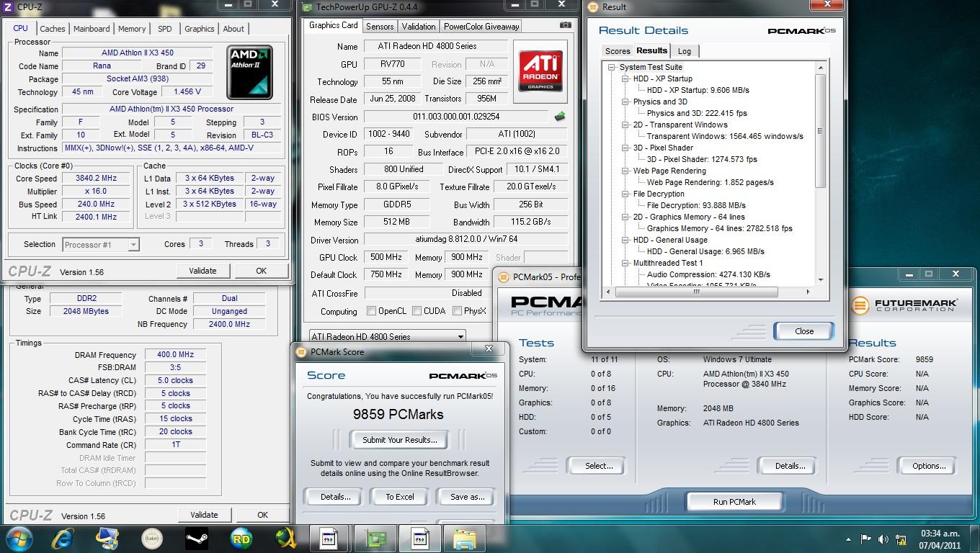Click Select button under PCMark05 Tests
This screenshot has width=980, height=553.
click(598, 466)
